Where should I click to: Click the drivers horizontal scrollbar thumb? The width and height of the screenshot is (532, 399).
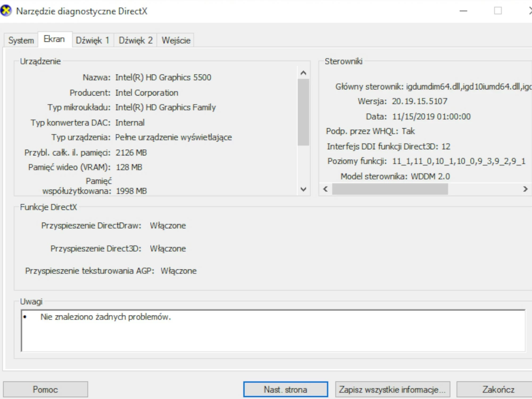(x=390, y=189)
